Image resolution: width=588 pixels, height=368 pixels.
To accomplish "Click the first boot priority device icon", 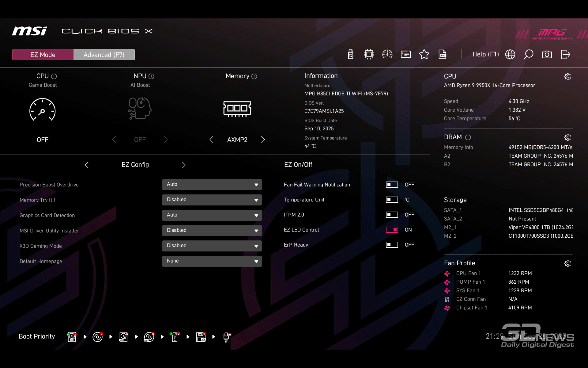I will [x=72, y=337].
